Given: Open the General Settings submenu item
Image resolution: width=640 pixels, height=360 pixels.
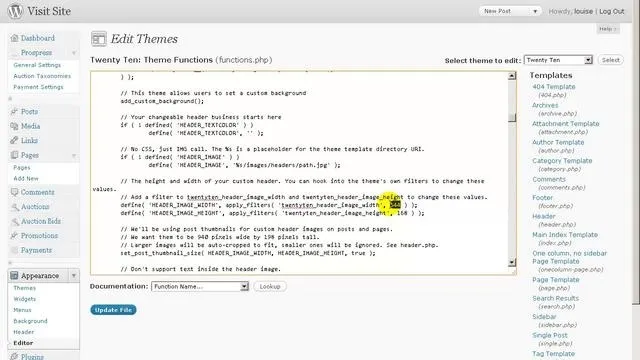Looking at the screenshot, I should pyautogui.click(x=37, y=65).
